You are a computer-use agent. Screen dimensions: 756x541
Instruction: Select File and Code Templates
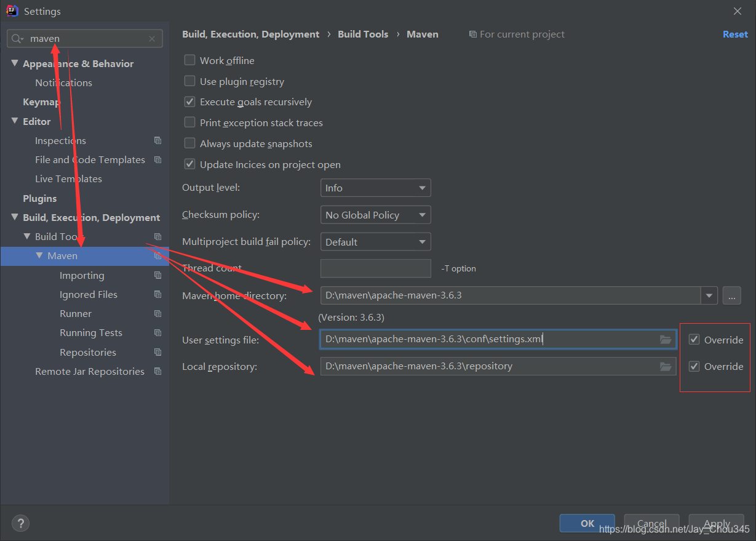point(90,159)
